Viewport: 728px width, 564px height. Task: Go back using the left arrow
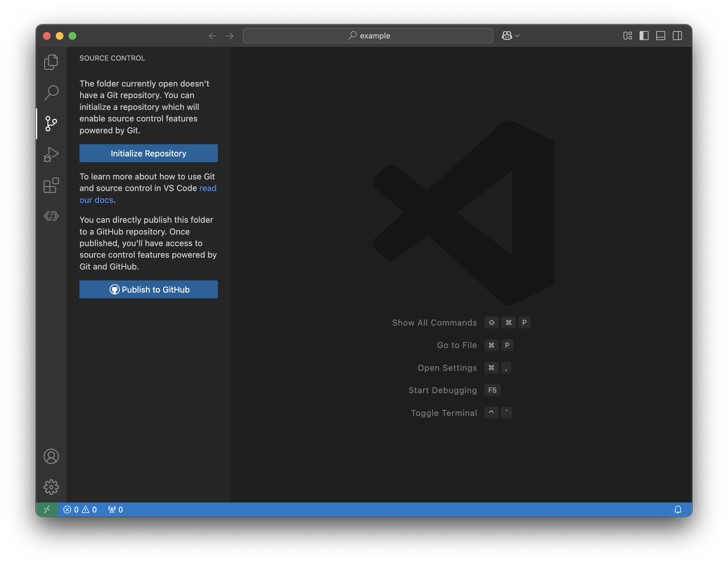pyautogui.click(x=212, y=36)
